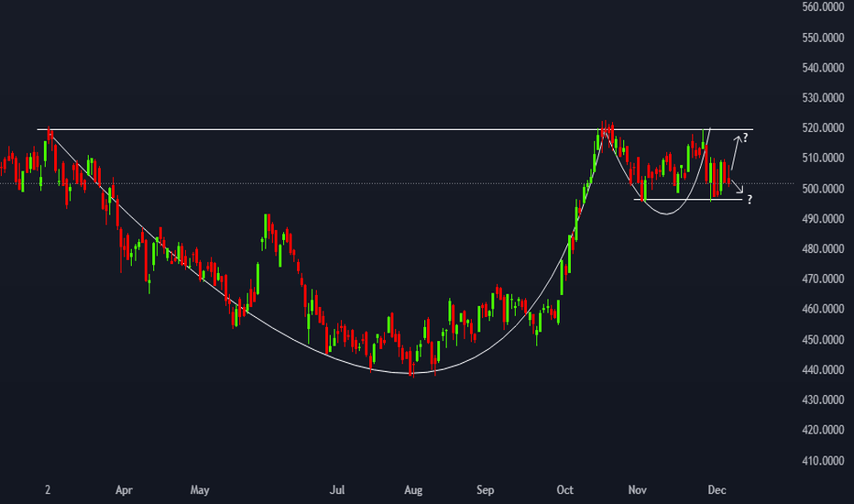
Task: Click the Nov label on time axis
Action: click(637, 490)
